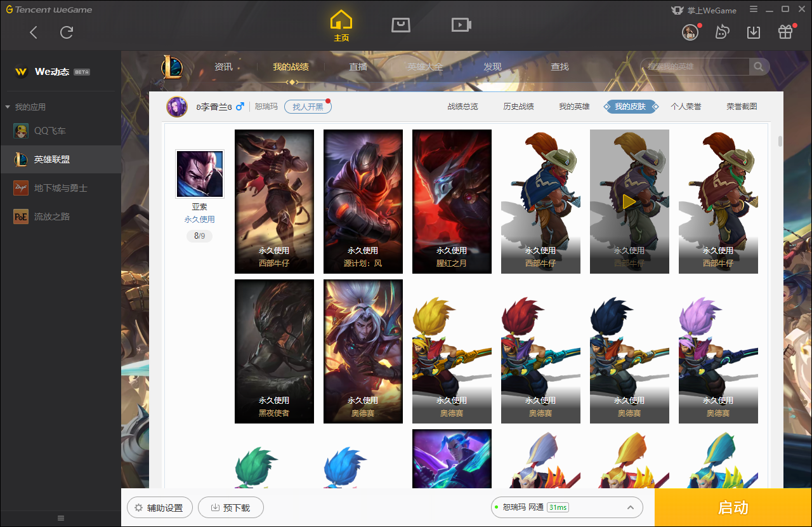The width and height of the screenshot is (812, 527).
Task: Select the pink-haired 奥德赛 chroma
Action: tap(718, 351)
